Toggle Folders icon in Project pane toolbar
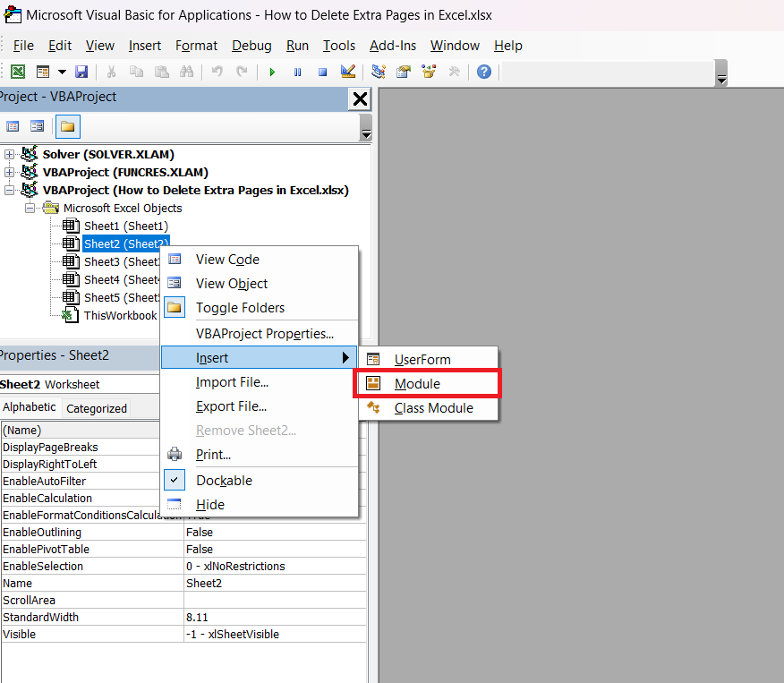 click(x=67, y=126)
